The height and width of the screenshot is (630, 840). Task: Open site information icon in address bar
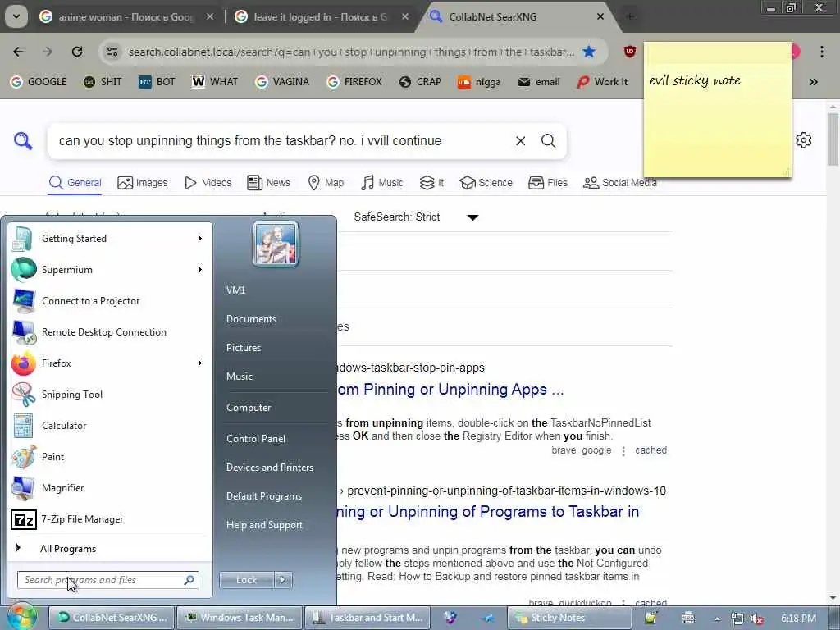tap(112, 52)
